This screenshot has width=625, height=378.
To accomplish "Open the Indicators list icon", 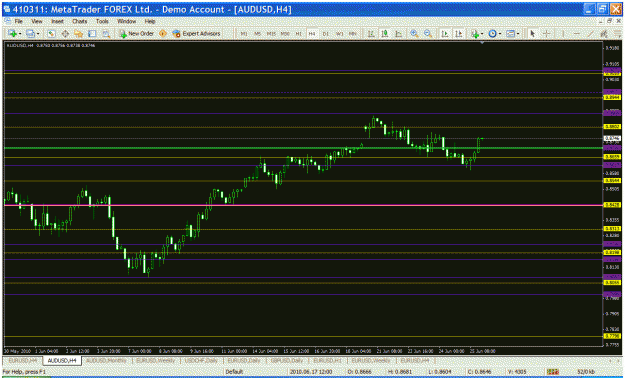I will [475, 34].
